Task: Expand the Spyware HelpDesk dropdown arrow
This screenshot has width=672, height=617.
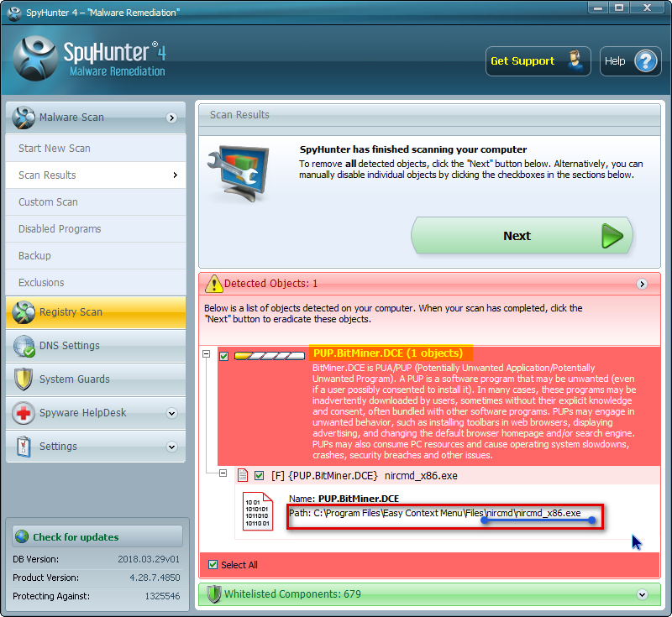Action: 172,413
